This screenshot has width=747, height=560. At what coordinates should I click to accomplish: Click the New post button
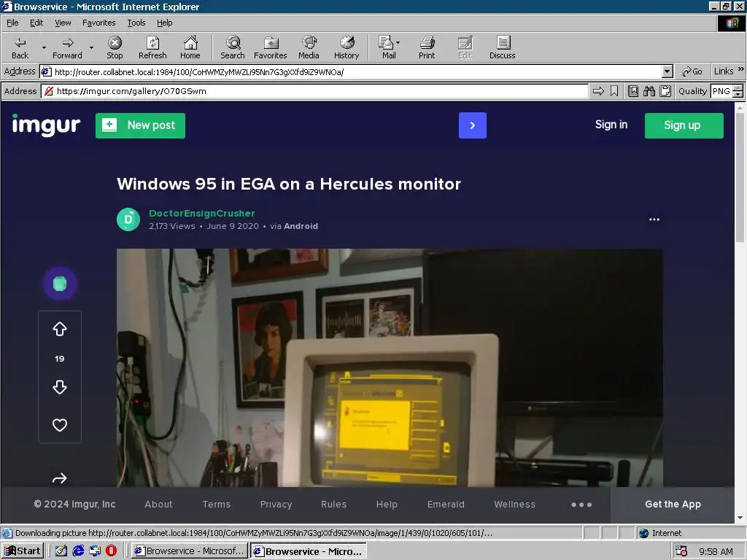click(140, 125)
